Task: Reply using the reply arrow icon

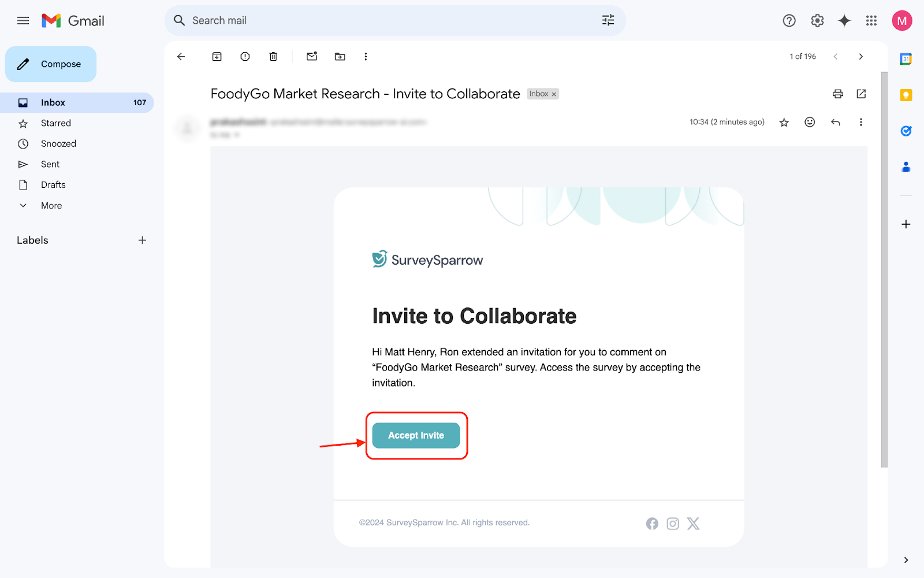Action: (835, 122)
